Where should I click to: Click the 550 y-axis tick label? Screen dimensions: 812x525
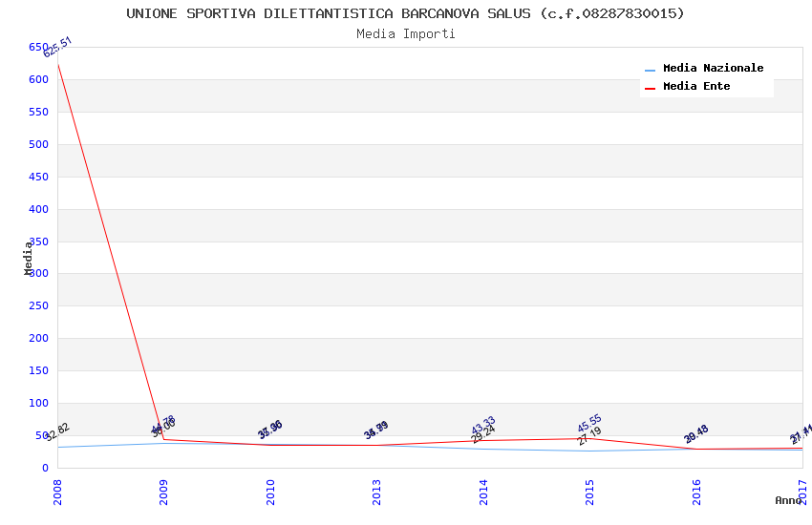(x=39, y=112)
